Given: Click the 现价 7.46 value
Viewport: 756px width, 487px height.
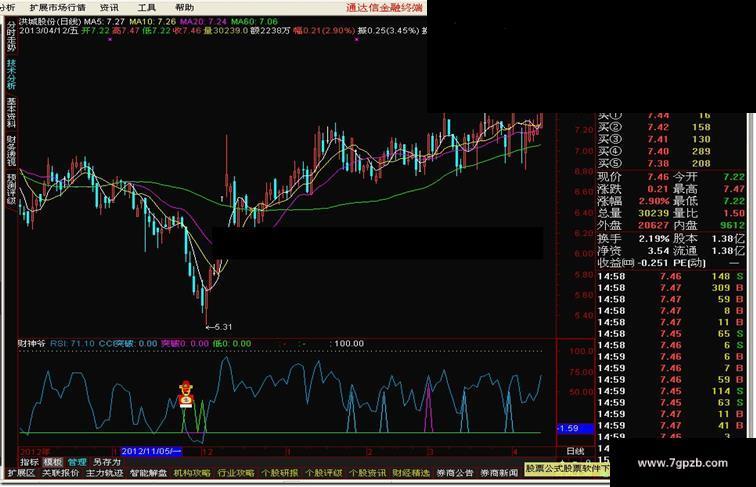Looking at the screenshot, I should [658, 177].
